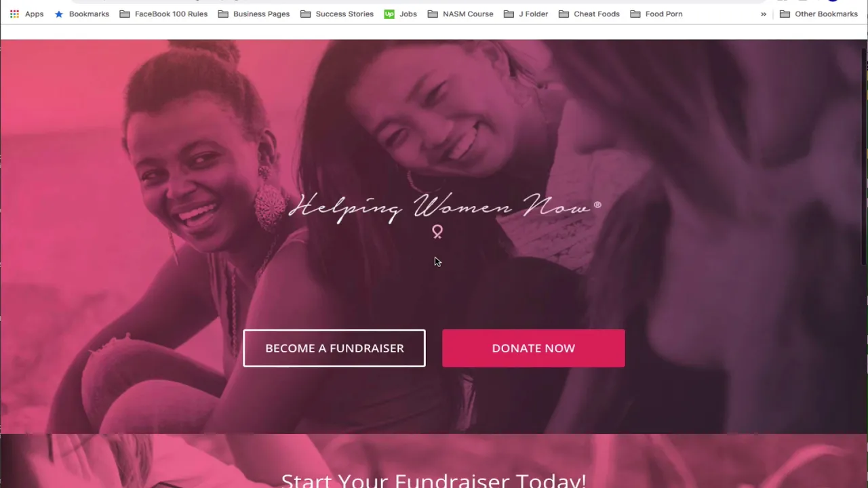Click the Jobs bookmark label
Viewport: 868px width, 488px height.
click(408, 14)
